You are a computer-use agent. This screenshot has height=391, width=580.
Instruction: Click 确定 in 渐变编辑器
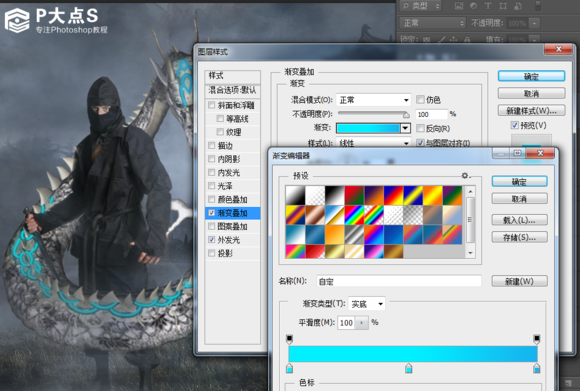point(519,182)
